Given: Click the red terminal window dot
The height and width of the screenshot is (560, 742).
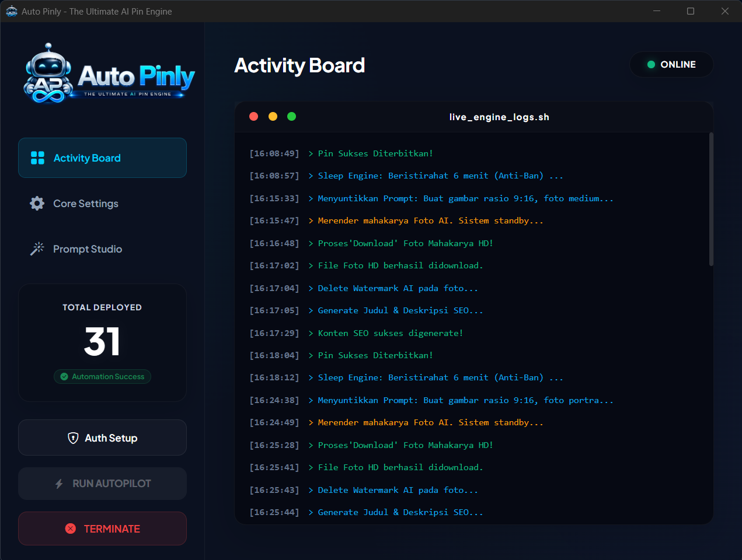Looking at the screenshot, I should pos(253,117).
